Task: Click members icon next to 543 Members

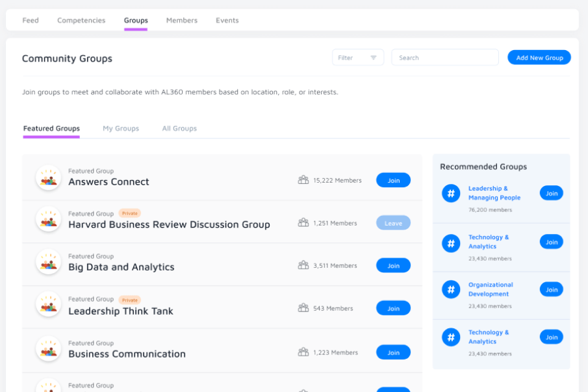Action: click(303, 308)
